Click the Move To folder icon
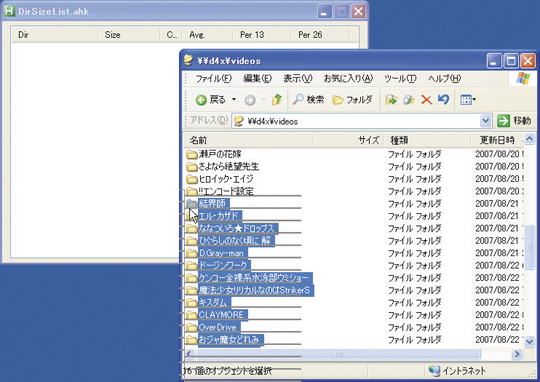Viewport: 540px width, 382px height. pos(391,100)
